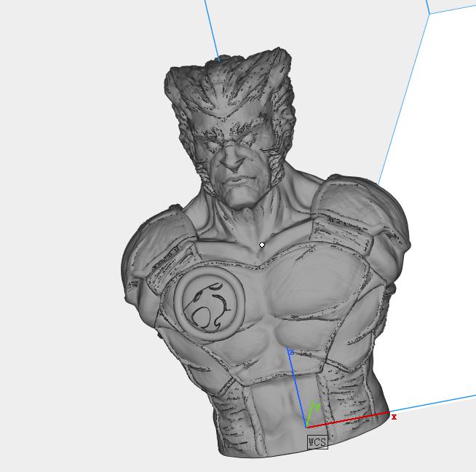Select the red X axis label

[x=394, y=417]
